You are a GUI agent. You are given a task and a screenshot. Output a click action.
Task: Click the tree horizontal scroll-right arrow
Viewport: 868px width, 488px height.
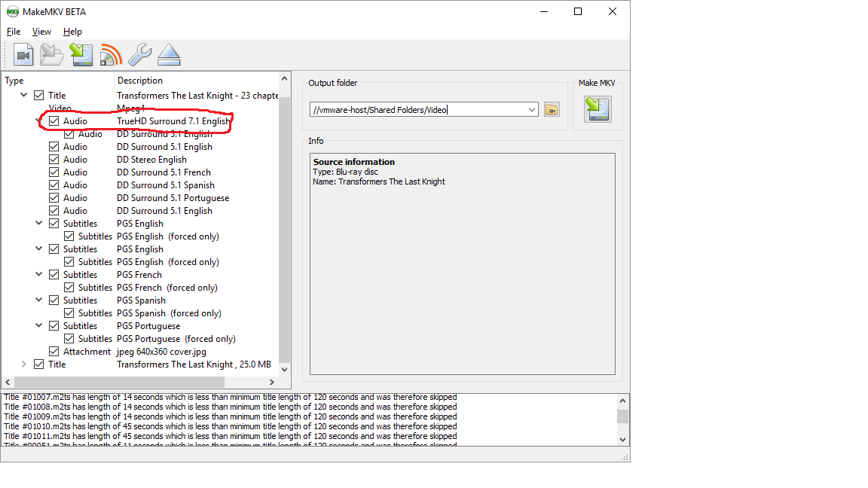(x=272, y=383)
